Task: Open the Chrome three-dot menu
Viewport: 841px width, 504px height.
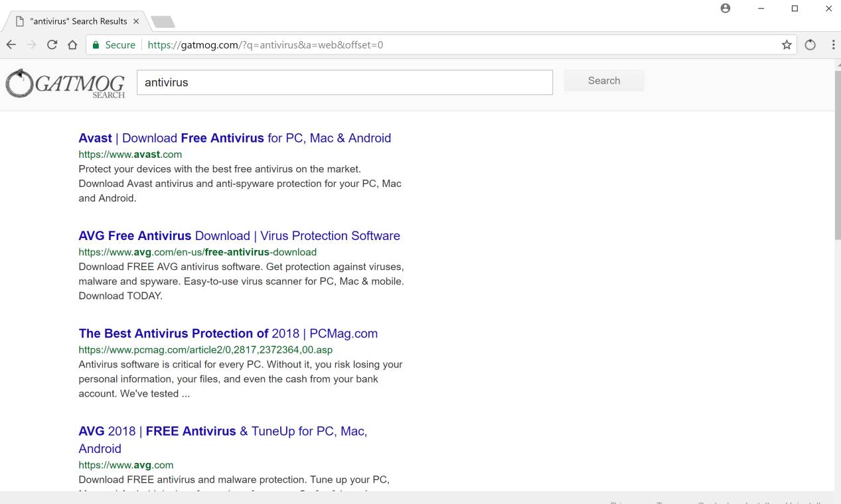Action: pos(833,45)
